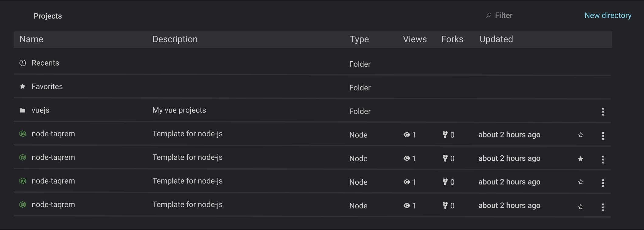Favorite the first node-taqrem project

click(x=581, y=135)
